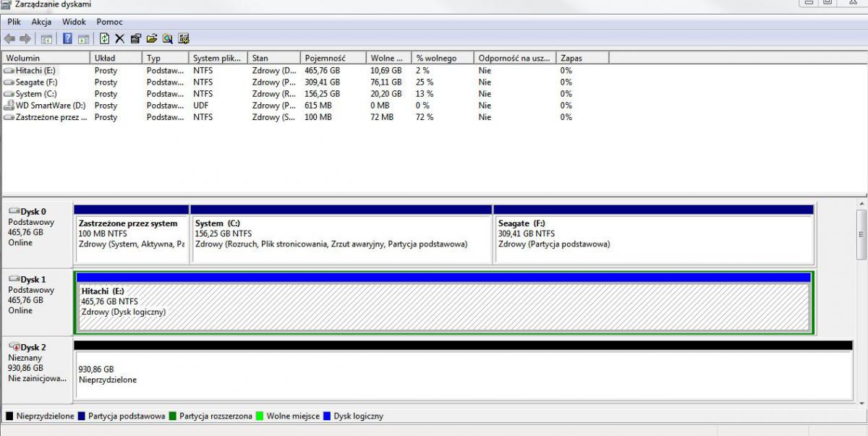Select Zastrzeżone przez system 100 MB partition
This screenshot has height=436, width=868.
click(x=131, y=234)
